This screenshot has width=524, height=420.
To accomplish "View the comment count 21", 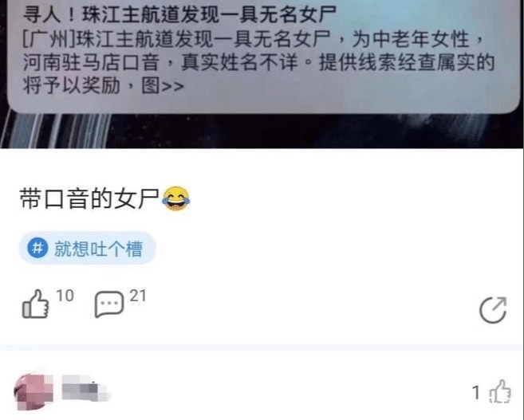I will (138, 296).
